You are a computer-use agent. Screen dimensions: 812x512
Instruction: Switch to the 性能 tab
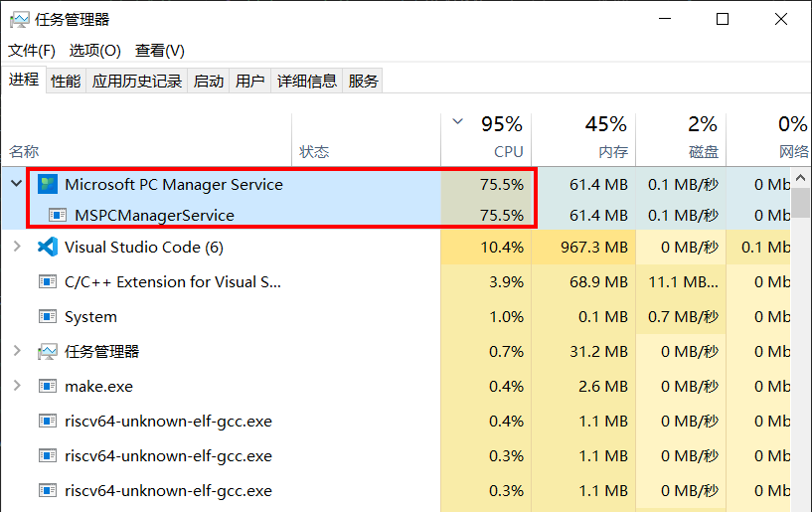66,81
